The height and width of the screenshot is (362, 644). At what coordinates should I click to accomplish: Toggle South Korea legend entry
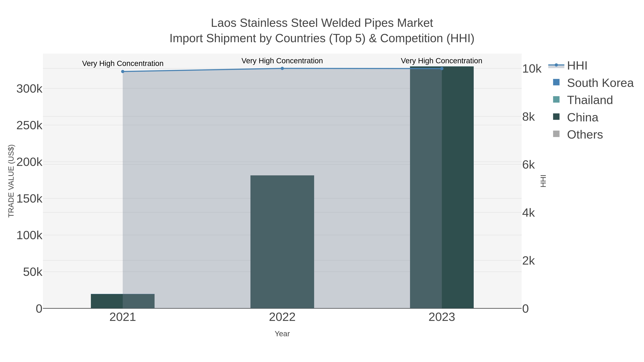click(x=593, y=83)
